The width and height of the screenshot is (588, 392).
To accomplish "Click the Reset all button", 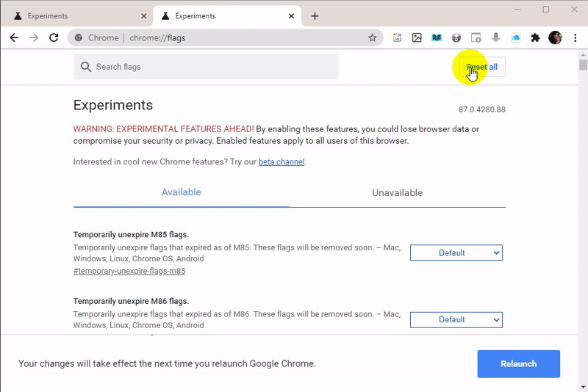I will (x=482, y=67).
